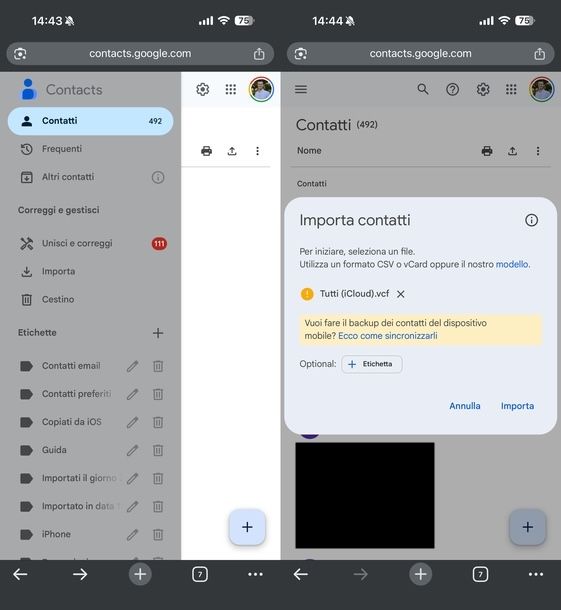Open the help question mark icon
This screenshot has width=561, height=610.
click(452, 89)
